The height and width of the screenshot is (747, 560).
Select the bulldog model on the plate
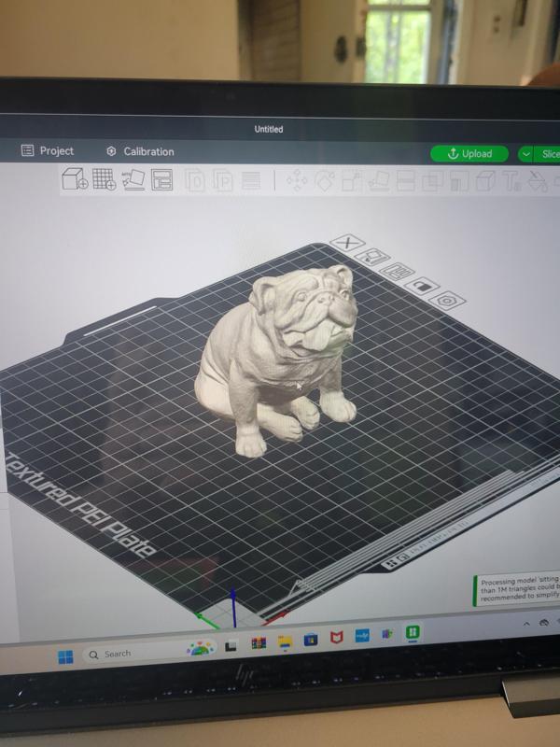tap(278, 359)
